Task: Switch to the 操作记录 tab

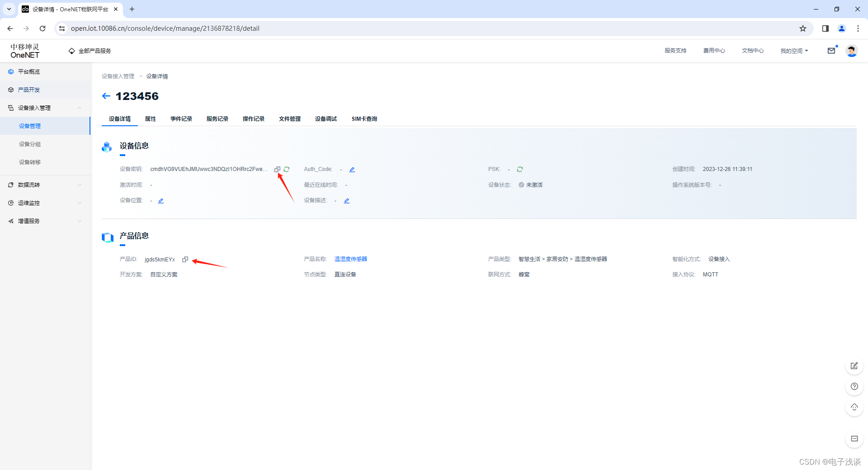Action: 254,119
